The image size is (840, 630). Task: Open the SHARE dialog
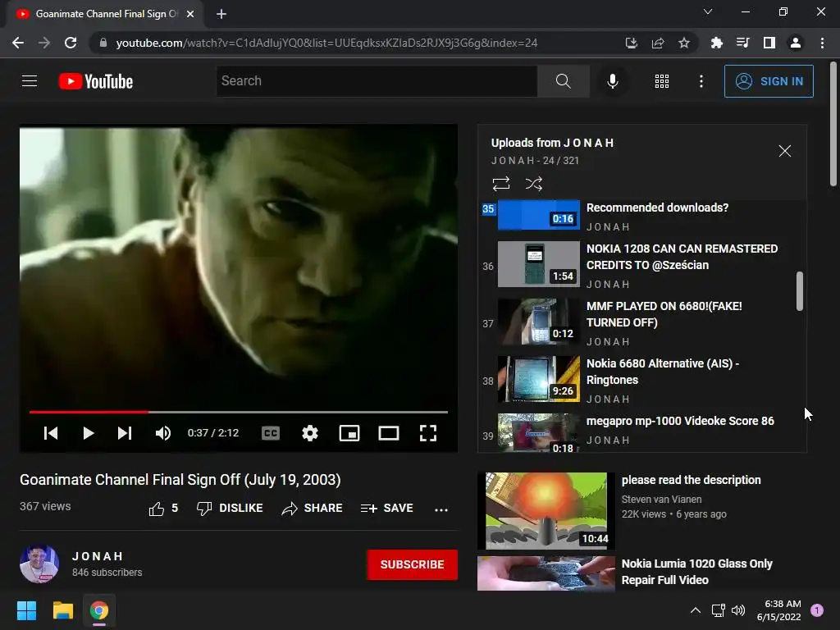click(312, 508)
